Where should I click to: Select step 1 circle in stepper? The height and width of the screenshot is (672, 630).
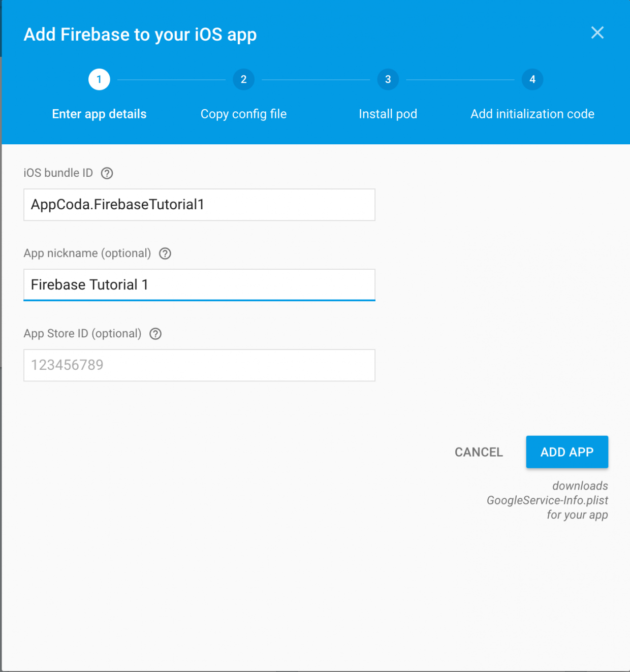(99, 79)
